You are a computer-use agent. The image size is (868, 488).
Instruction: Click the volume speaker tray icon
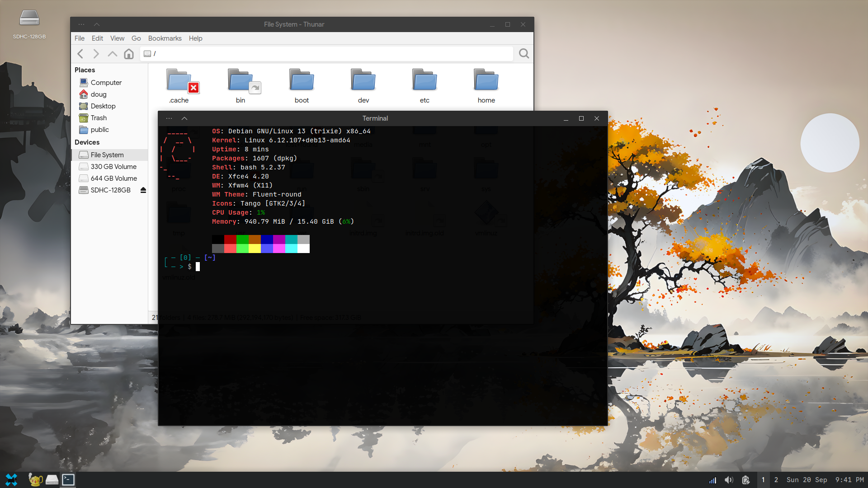(x=729, y=480)
